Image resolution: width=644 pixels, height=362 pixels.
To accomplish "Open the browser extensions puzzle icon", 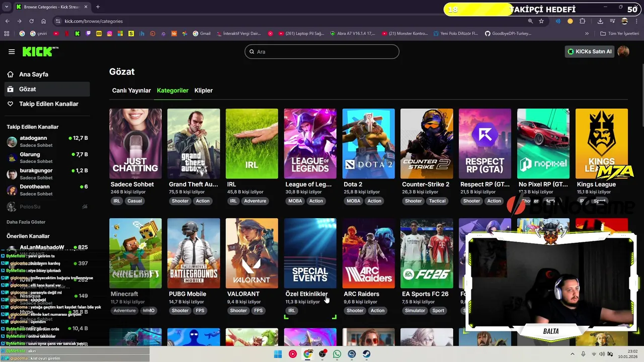I will 583,21.
